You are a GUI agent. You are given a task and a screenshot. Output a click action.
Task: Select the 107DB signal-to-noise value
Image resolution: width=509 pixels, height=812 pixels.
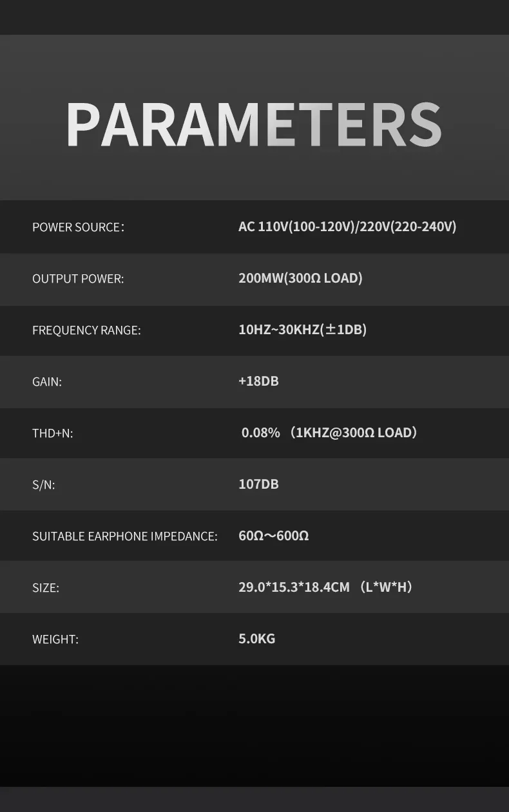[x=258, y=484]
